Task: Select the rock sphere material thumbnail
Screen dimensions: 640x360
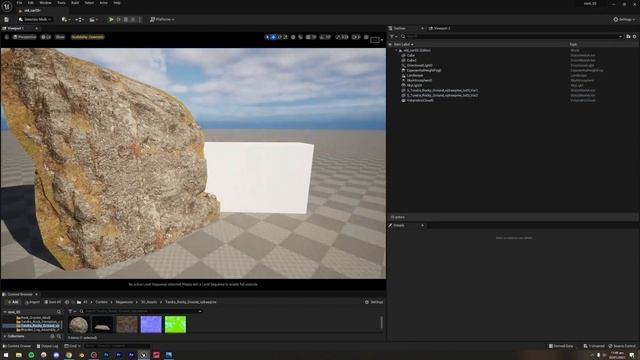Action: coord(78,324)
